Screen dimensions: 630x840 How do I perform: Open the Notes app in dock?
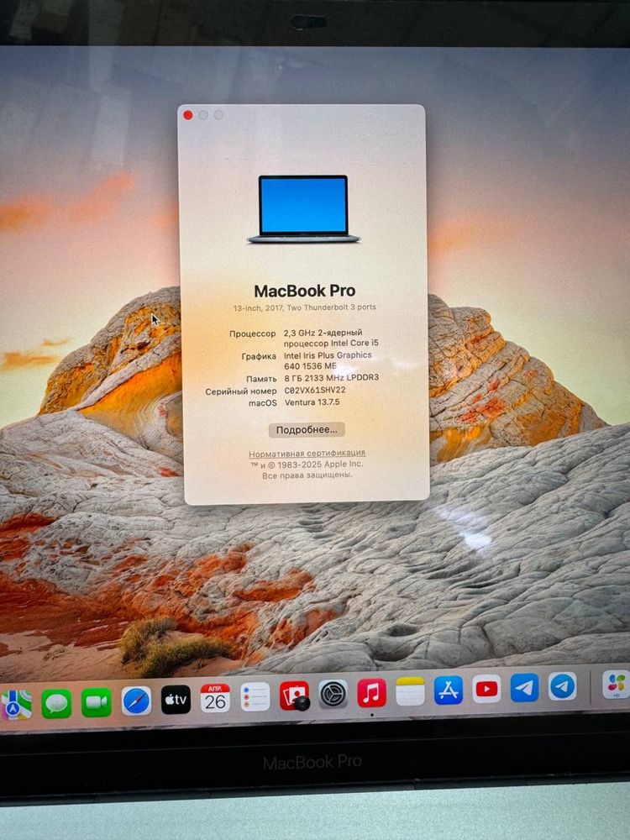click(411, 691)
